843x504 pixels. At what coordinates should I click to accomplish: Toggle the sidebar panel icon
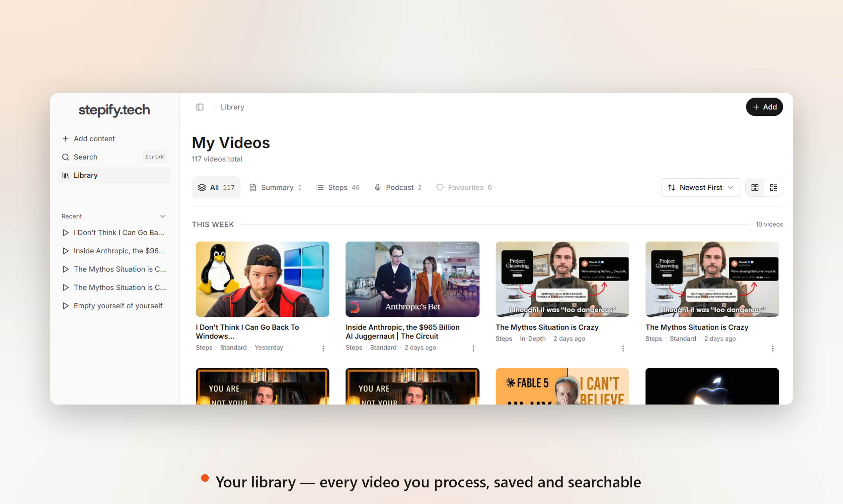click(200, 107)
